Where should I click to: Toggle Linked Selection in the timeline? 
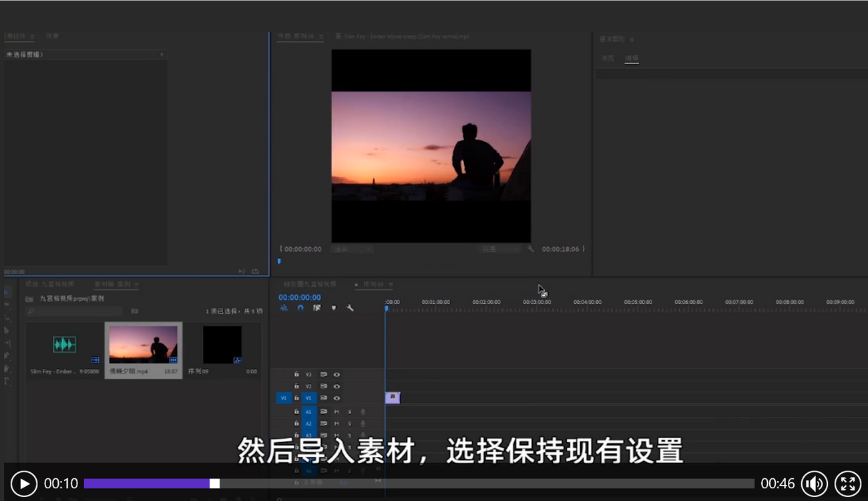pyautogui.click(x=316, y=308)
